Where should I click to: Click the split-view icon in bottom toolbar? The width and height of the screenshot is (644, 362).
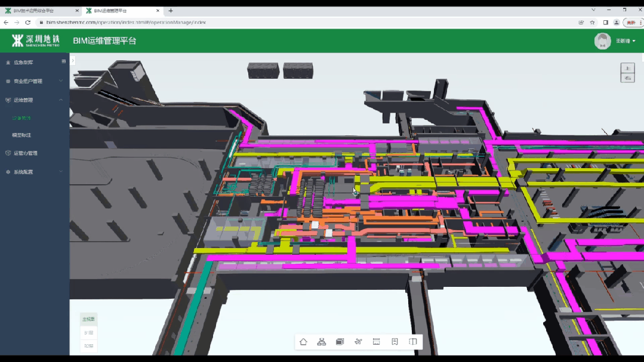click(x=412, y=342)
